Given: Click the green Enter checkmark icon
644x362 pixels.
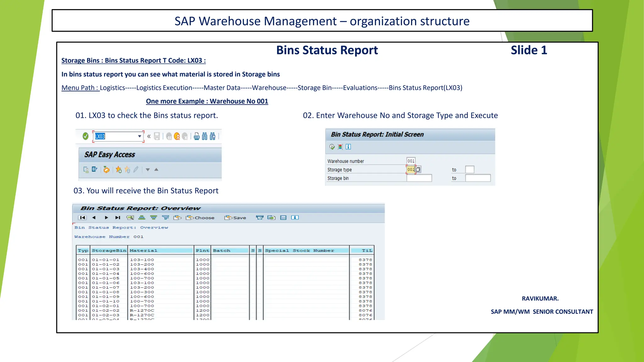Looking at the screenshot, I should [x=85, y=136].
